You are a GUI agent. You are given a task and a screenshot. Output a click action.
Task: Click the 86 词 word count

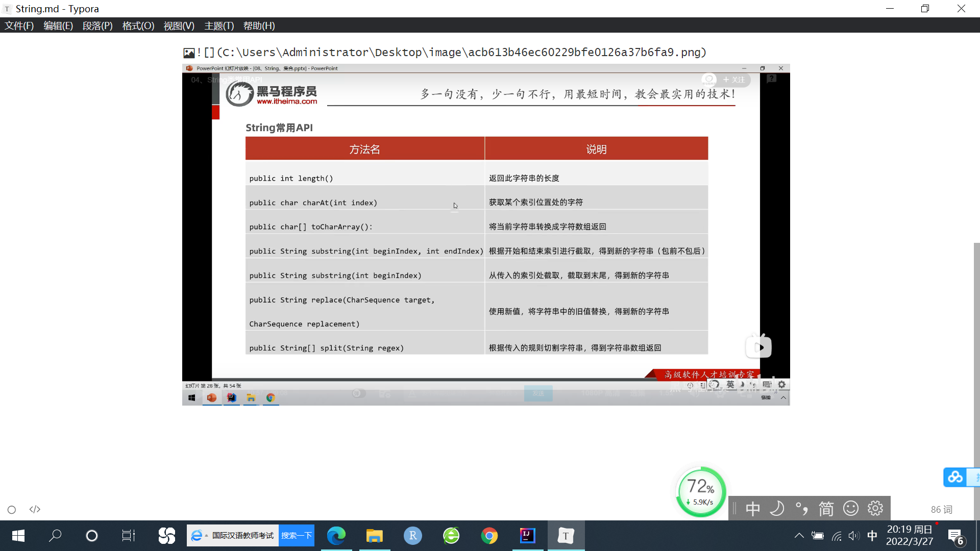coord(941,510)
